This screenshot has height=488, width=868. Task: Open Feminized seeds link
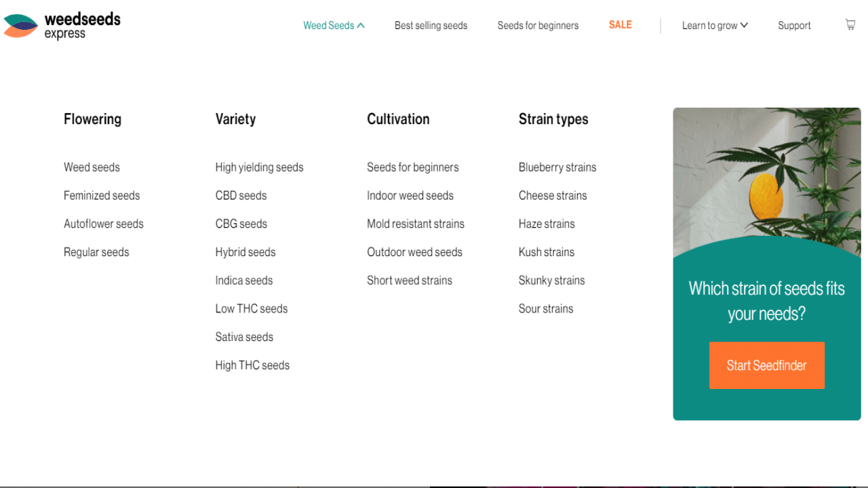(x=102, y=196)
